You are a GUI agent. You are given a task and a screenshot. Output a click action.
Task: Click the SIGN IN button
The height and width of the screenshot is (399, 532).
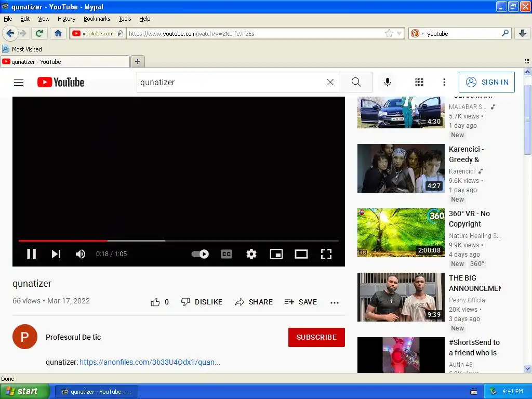tap(486, 82)
